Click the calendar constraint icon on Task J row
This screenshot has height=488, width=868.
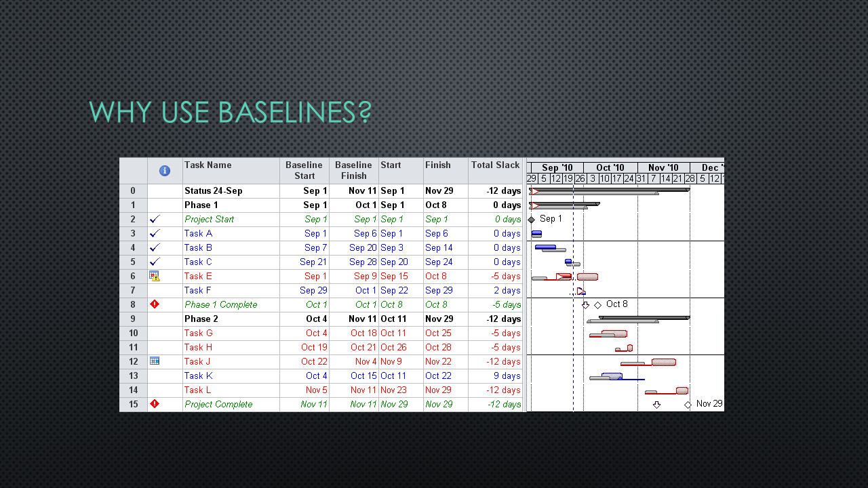click(x=155, y=361)
